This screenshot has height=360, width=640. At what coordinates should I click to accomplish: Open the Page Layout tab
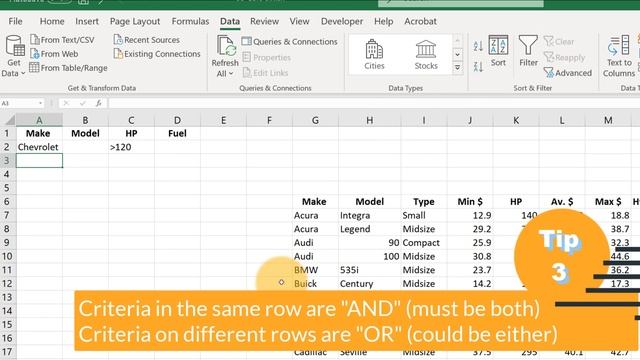click(135, 21)
